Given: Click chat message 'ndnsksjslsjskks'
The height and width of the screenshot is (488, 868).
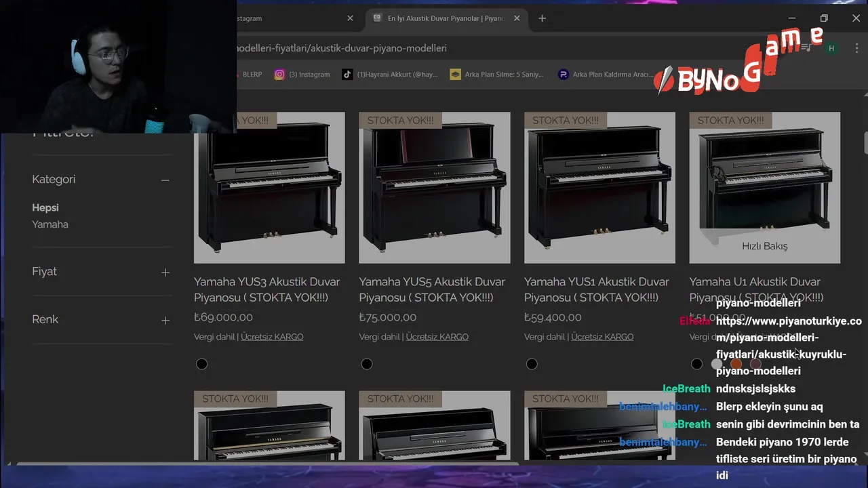Looking at the screenshot, I should [x=755, y=389].
